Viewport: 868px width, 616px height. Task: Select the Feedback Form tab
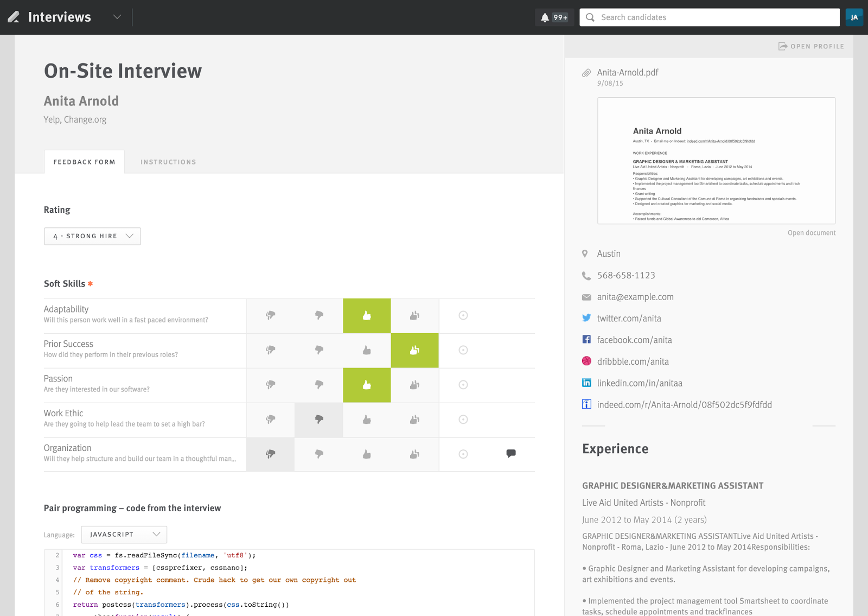[84, 162]
